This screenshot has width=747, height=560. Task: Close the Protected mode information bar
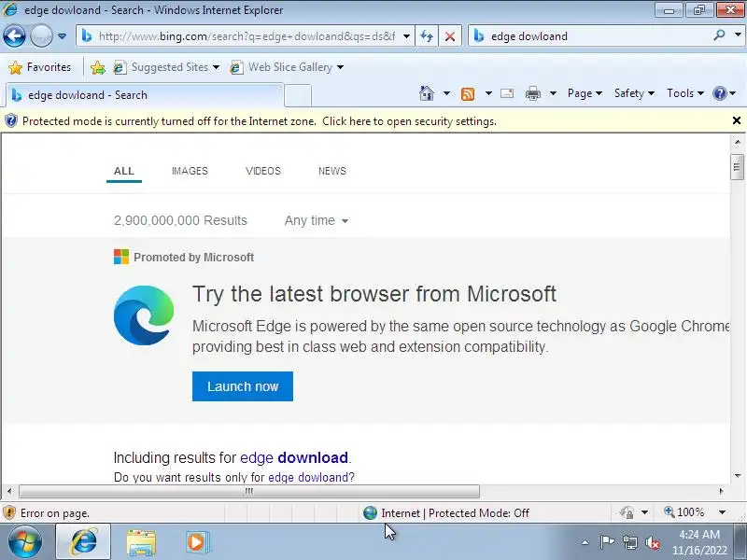coord(737,120)
